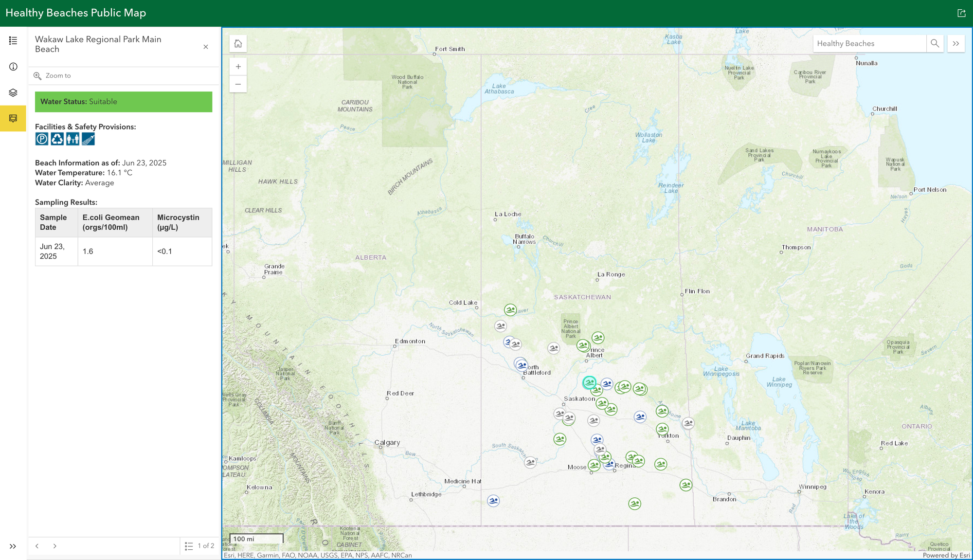Click the grey marker southwest of Moose Jaw
973x560 pixels.
point(530,462)
